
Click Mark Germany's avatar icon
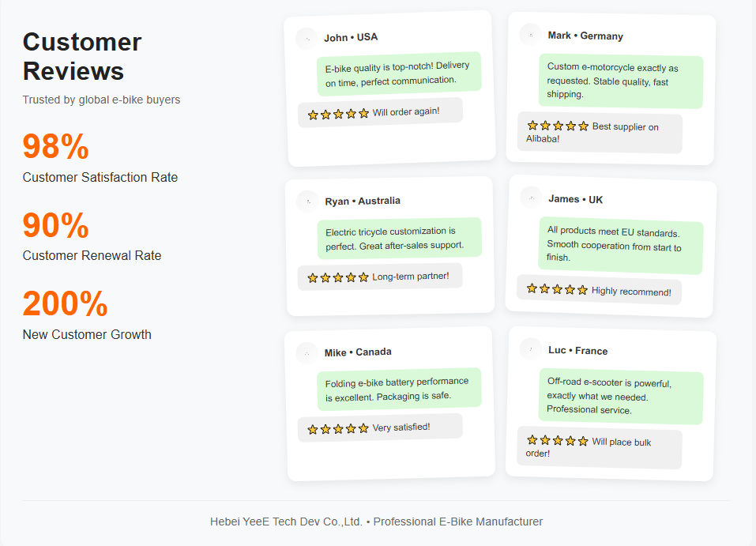click(530, 35)
